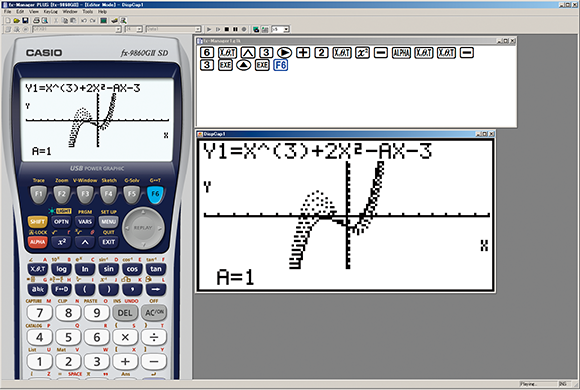This screenshot has height=390, width=580.
Task: Open the small middle dropdown in the second toolbar
Action: pyautogui.click(x=134, y=29)
